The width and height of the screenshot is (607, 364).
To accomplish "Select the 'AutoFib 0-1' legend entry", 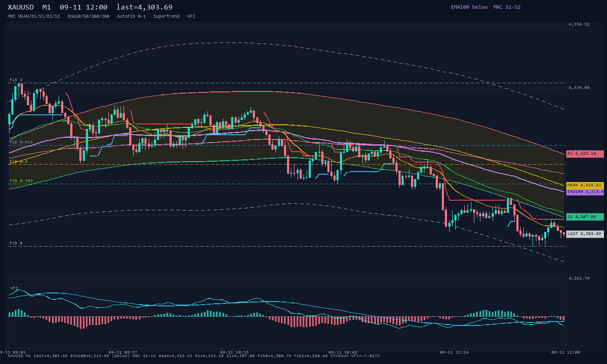I will pyautogui.click(x=131, y=16).
